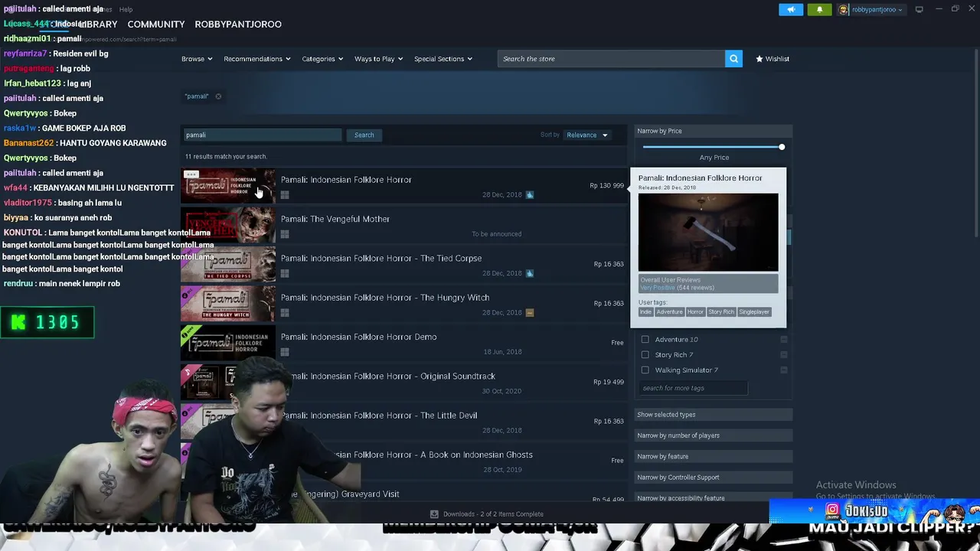Open Pamali: The Vengeful Mother result
This screenshot has width=980, height=551.
pos(404,226)
